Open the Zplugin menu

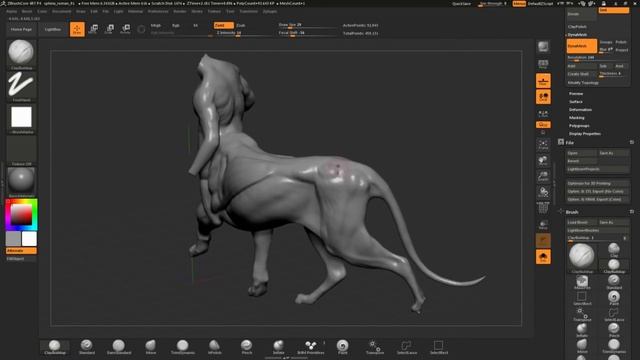pyautogui.click(x=270, y=11)
